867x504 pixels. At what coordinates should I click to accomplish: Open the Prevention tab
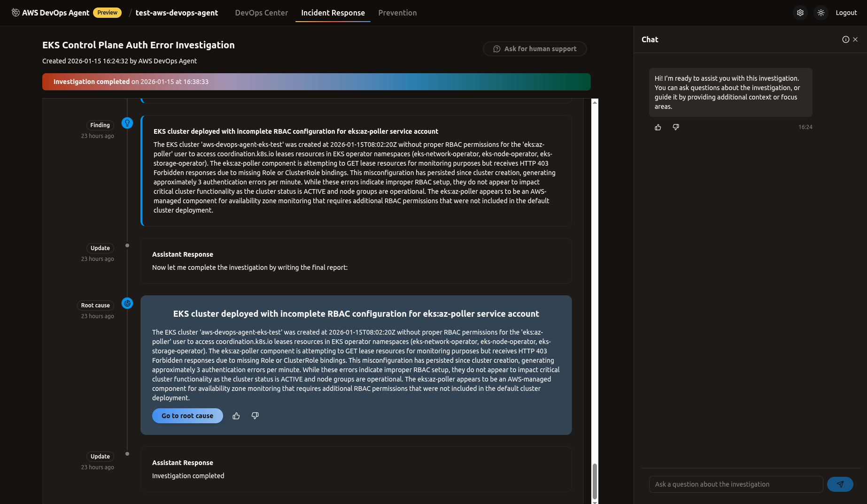(x=397, y=13)
